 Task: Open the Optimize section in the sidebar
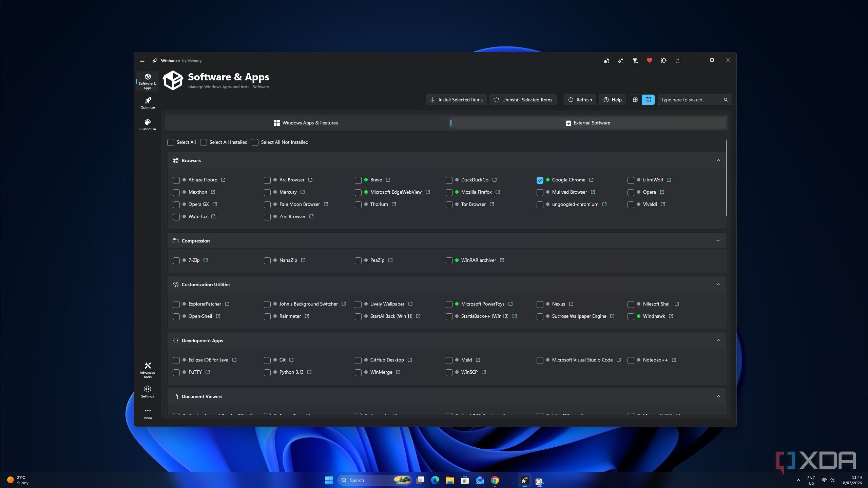tap(148, 103)
